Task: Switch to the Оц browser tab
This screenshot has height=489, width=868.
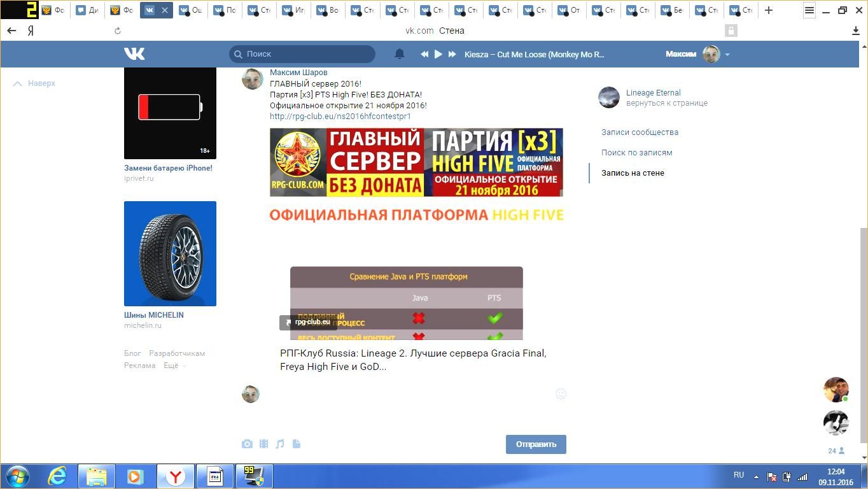Action: click(190, 10)
